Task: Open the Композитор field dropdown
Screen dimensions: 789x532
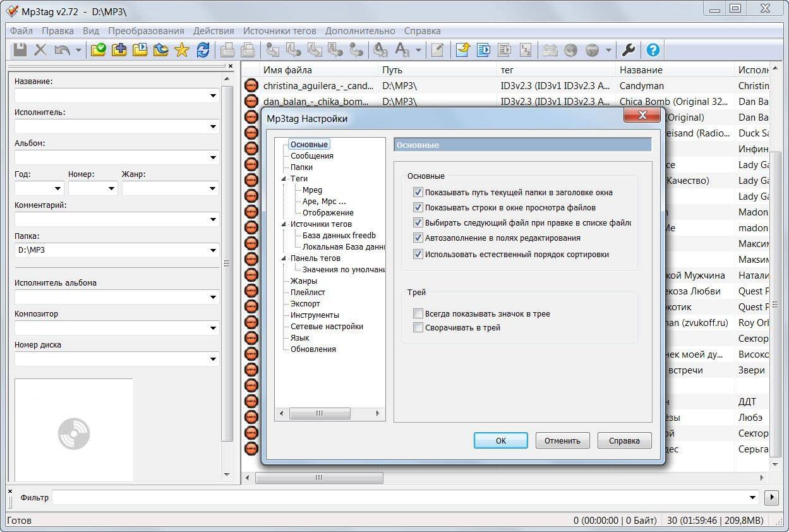Action: tap(213, 328)
